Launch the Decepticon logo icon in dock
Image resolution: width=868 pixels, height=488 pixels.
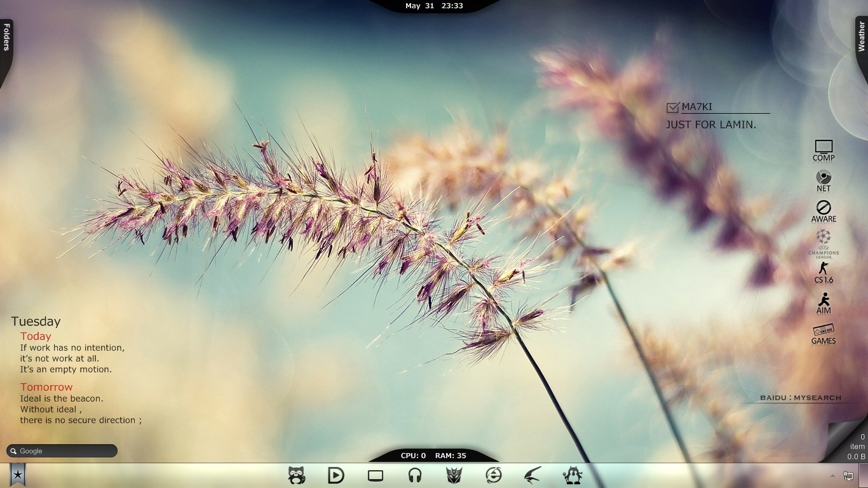tap(454, 475)
